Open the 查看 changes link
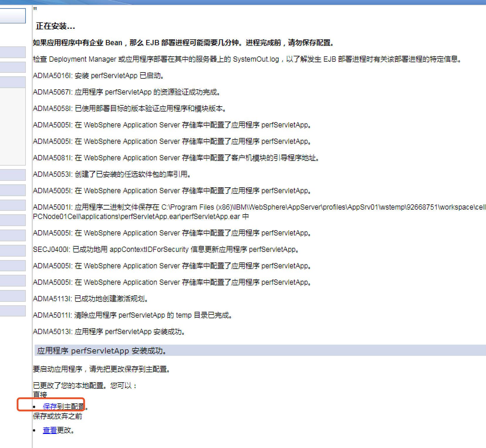The height and width of the screenshot is (448, 486). tap(50, 430)
